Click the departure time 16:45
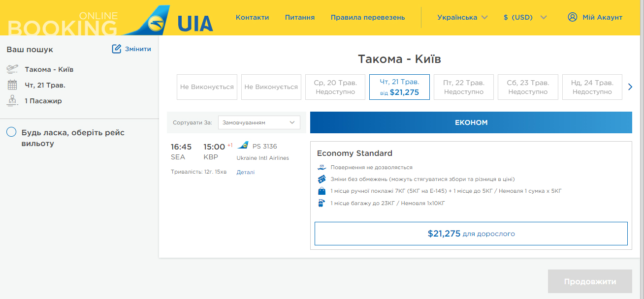 pyautogui.click(x=181, y=147)
